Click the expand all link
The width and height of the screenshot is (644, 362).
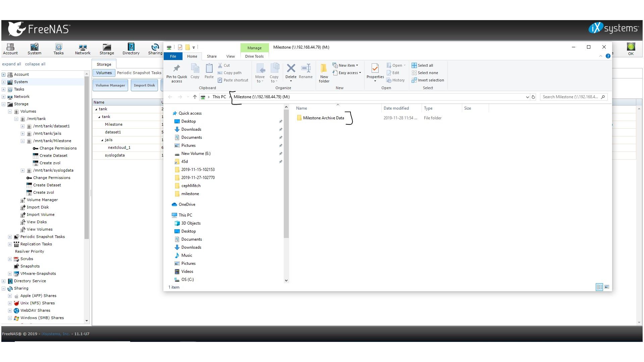[x=11, y=64]
